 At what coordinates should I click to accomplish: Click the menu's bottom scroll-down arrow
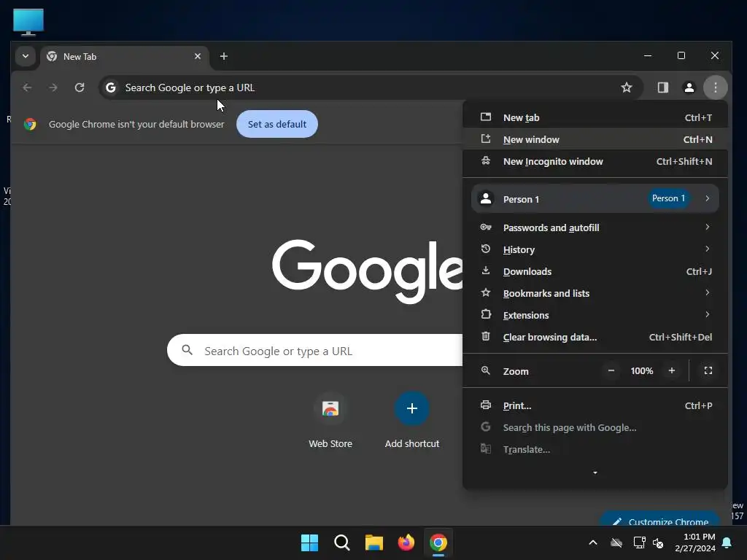(595, 472)
